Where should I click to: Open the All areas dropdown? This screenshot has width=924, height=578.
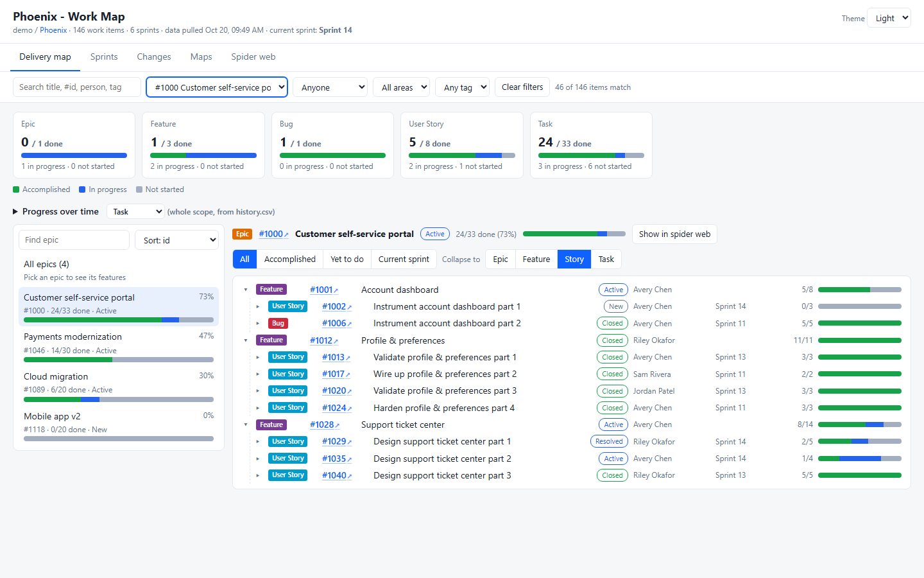pyautogui.click(x=401, y=87)
